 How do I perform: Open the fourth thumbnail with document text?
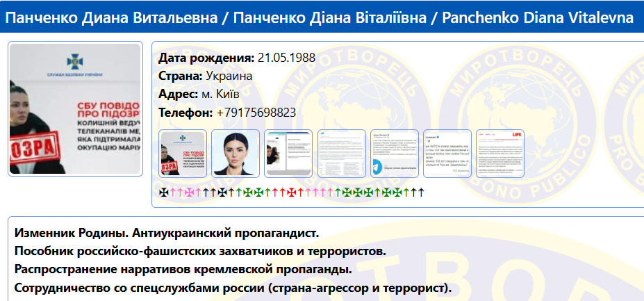pos(341,153)
